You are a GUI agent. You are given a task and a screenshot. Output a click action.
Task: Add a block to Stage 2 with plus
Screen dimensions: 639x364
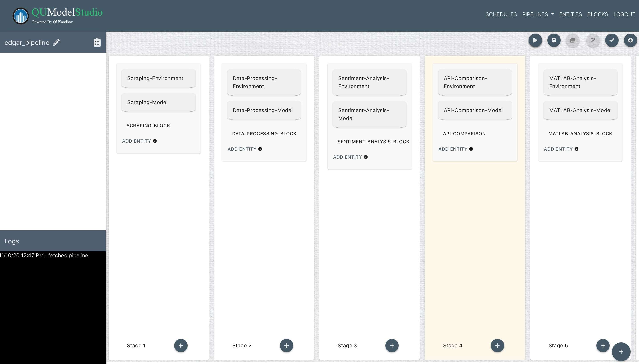286,345
